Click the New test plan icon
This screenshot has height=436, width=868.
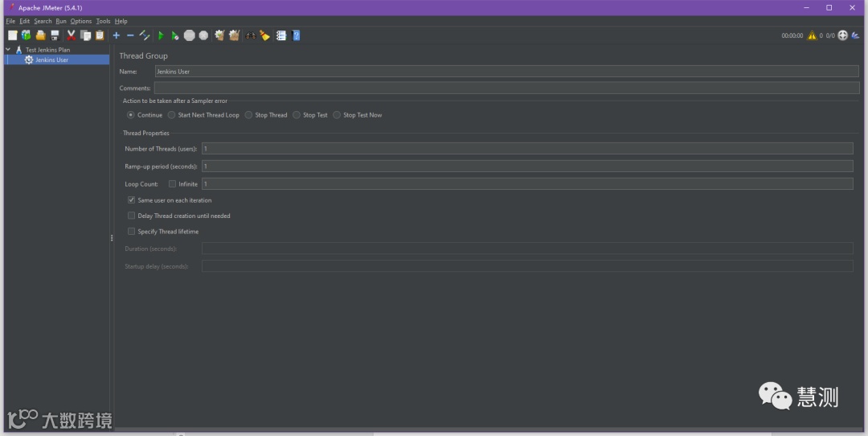click(x=12, y=35)
